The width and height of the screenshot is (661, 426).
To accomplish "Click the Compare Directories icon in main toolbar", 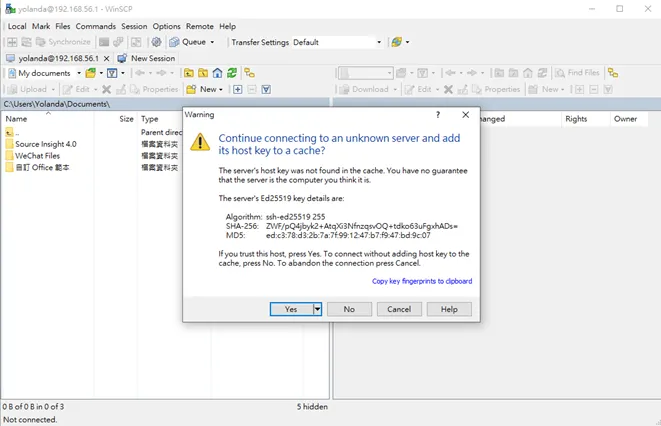I will [x=12, y=42].
